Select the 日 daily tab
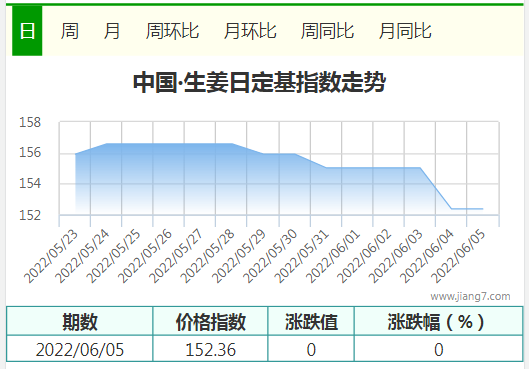This screenshot has width=529, height=369. 27,31
